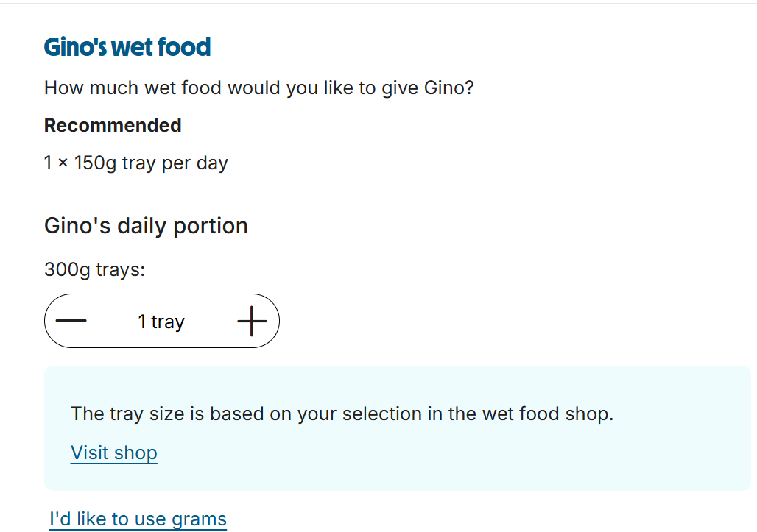Click the 'Gino's wet food' heading
Screen dimensions: 757x532
click(127, 47)
